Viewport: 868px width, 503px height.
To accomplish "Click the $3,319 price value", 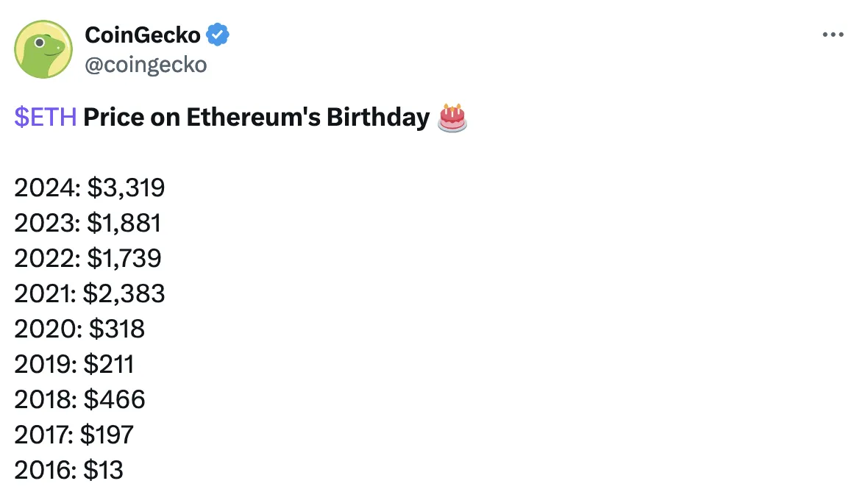I will 126,188.
